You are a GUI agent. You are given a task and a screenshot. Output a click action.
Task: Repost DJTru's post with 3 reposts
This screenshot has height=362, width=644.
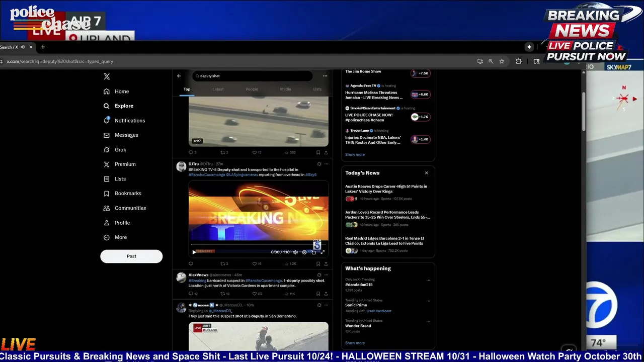pos(224,263)
